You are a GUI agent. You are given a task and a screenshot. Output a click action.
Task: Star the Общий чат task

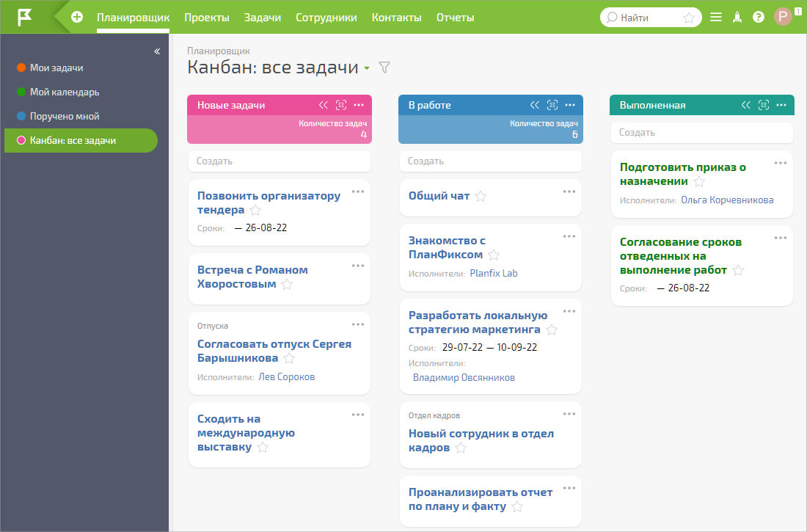coord(481,196)
